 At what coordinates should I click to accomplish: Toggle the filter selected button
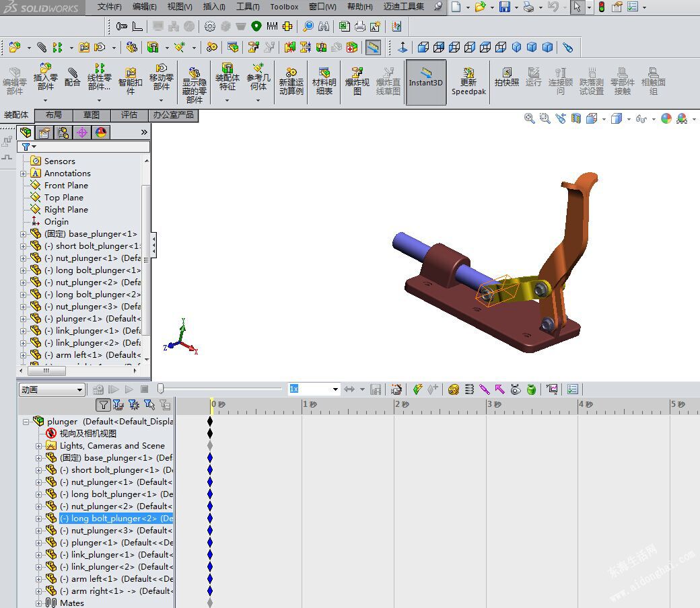149,405
